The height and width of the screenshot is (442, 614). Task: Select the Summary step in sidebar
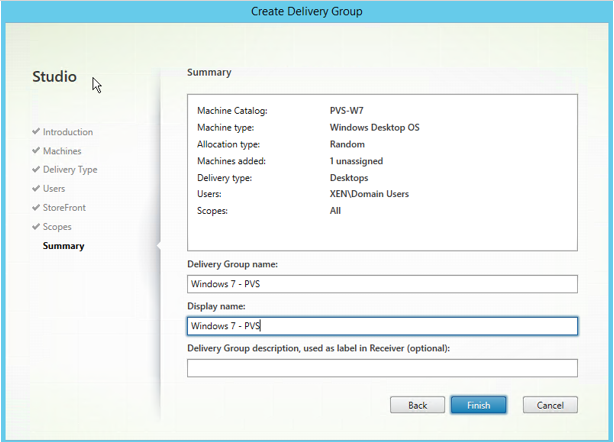coord(64,246)
